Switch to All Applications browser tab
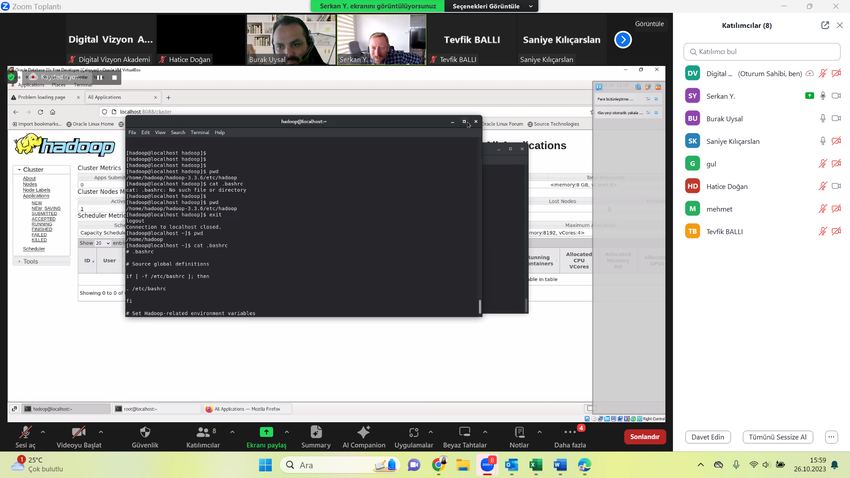 tap(122, 98)
